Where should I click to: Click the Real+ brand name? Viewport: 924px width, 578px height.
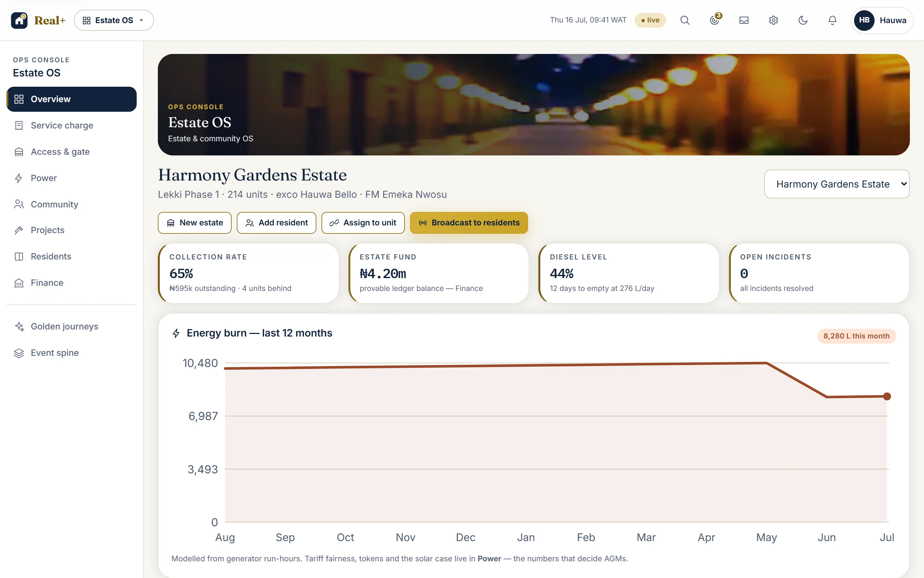point(50,20)
